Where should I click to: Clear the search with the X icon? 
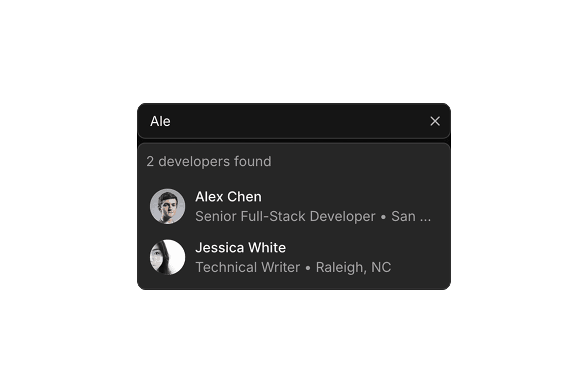[435, 121]
